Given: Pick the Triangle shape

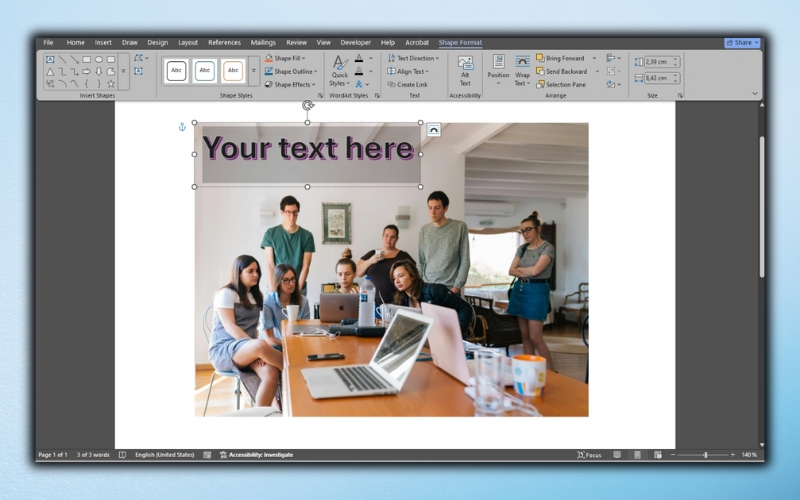Looking at the screenshot, I should pos(50,71).
